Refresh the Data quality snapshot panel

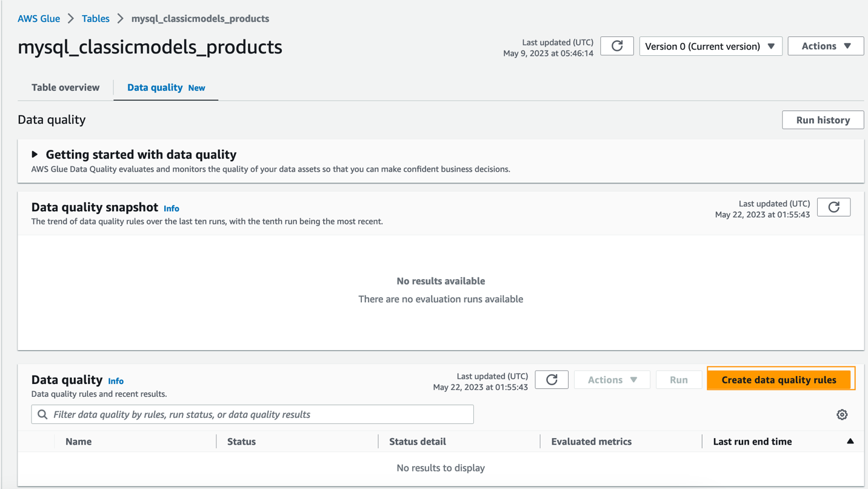[x=833, y=207]
